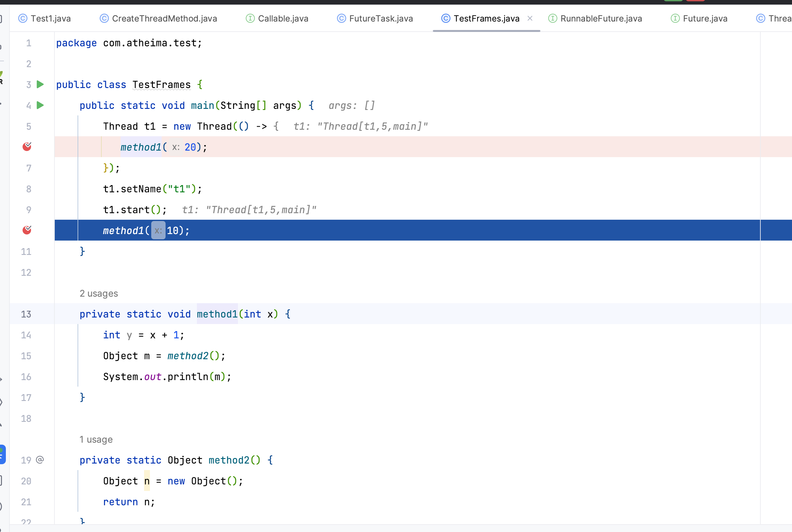Viewport: 792px width, 532px height.
Task: Click line number 11 in the gutter
Action: click(26, 251)
